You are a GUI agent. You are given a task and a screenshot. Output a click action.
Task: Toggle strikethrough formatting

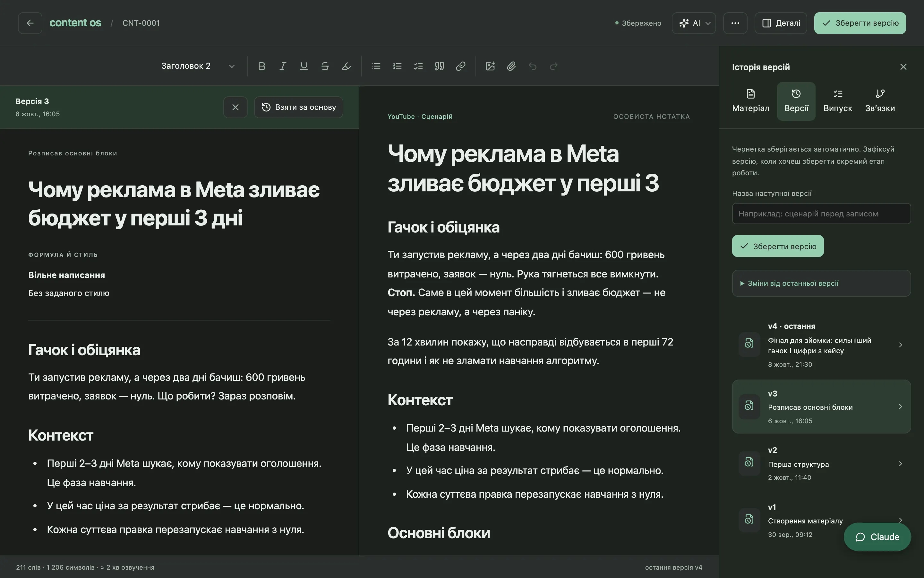coord(325,66)
